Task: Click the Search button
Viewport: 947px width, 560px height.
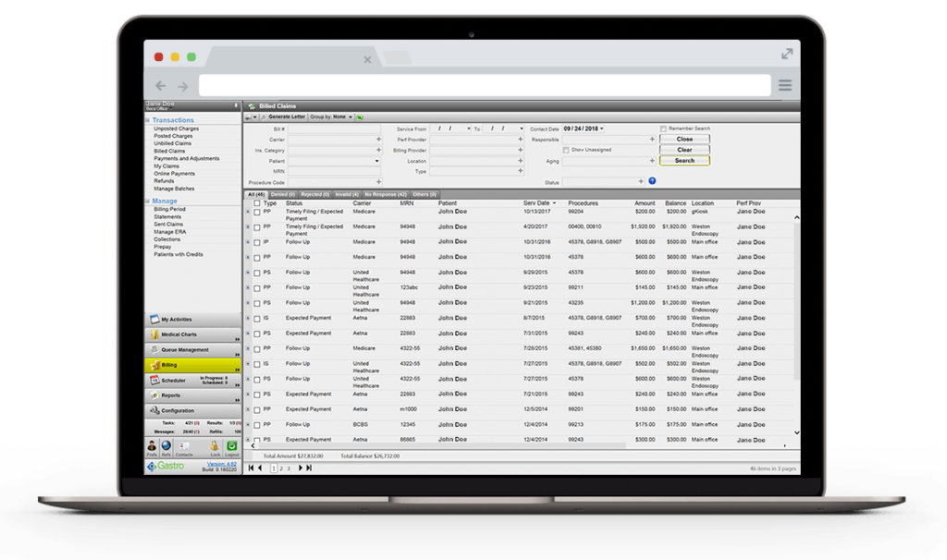Action: point(684,161)
